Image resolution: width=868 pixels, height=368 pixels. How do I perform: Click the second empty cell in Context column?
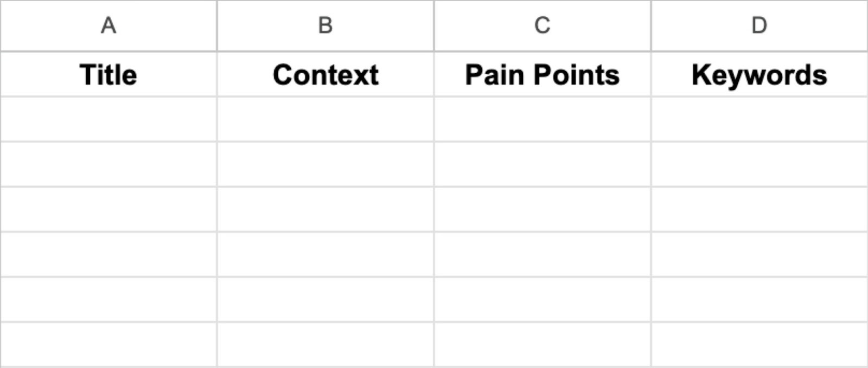[x=324, y=164]
